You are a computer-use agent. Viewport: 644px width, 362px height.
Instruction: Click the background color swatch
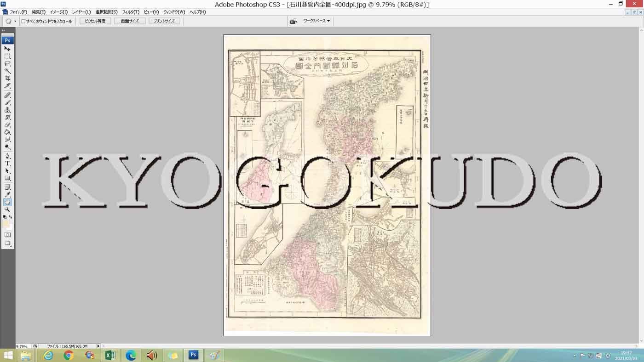point(10,227)
